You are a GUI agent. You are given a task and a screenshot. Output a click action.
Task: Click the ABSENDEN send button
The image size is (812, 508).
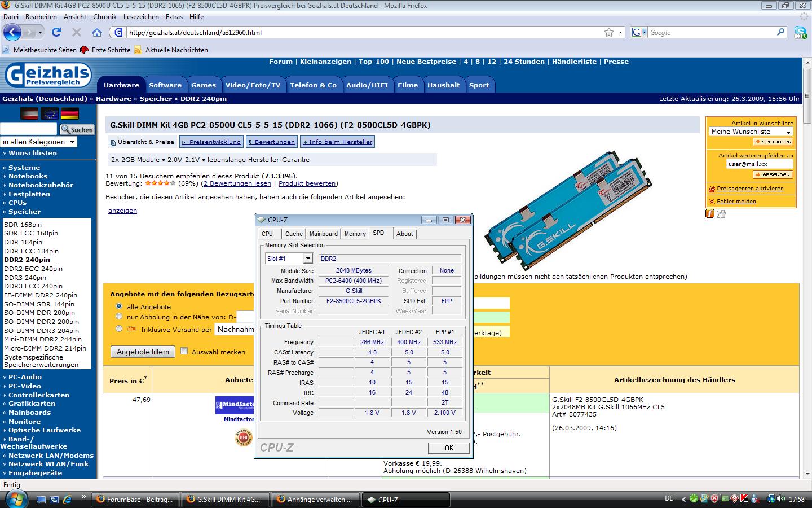(773, 175)
